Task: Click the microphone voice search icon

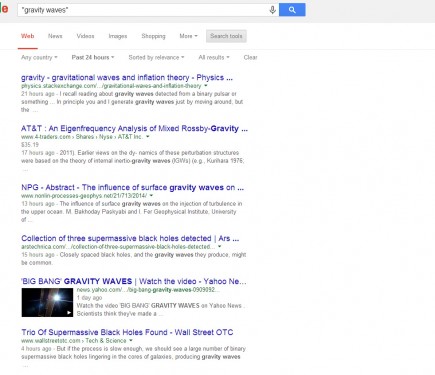Action: point(272,10)
